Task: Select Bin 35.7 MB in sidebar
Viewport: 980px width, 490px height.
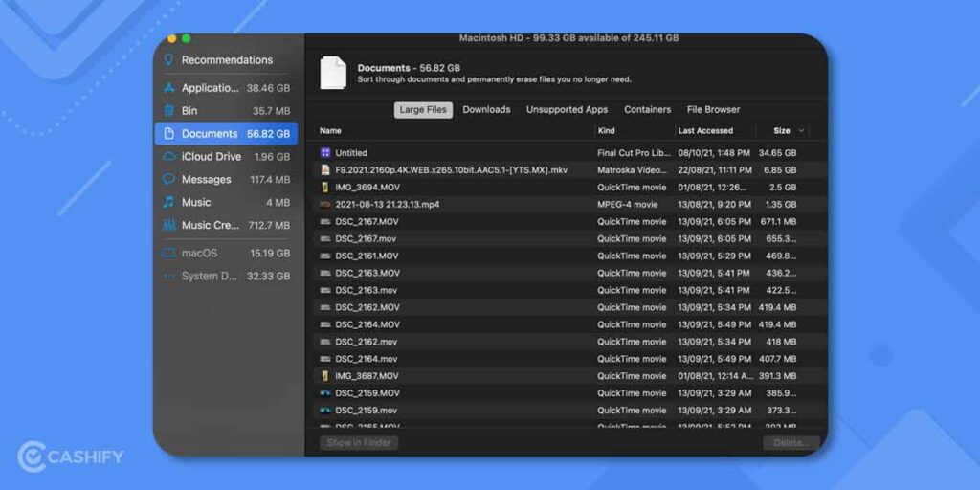Action: point(226,111)
